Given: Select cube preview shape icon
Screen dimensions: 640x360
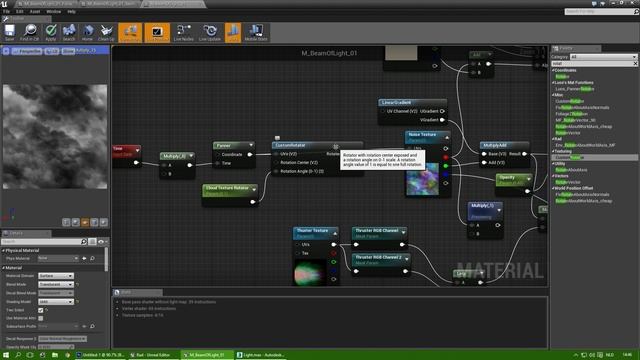Looking at the screenshot, I should [x=94, y=222].
